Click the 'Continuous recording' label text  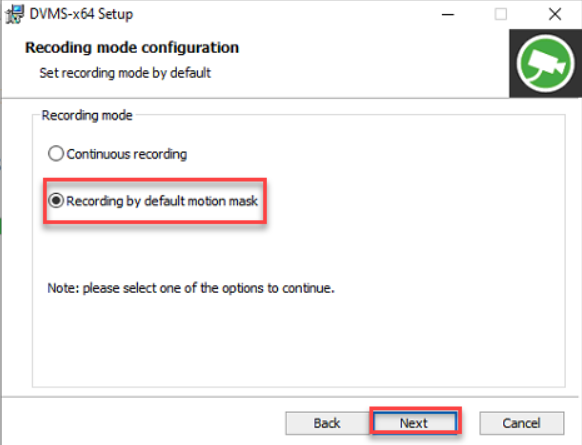pyautogui.click(x=127, y=154)
